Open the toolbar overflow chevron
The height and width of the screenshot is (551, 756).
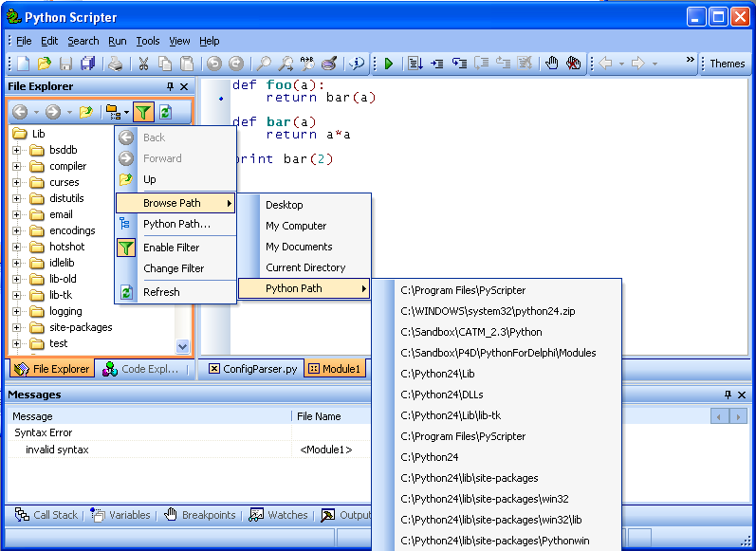691,62
